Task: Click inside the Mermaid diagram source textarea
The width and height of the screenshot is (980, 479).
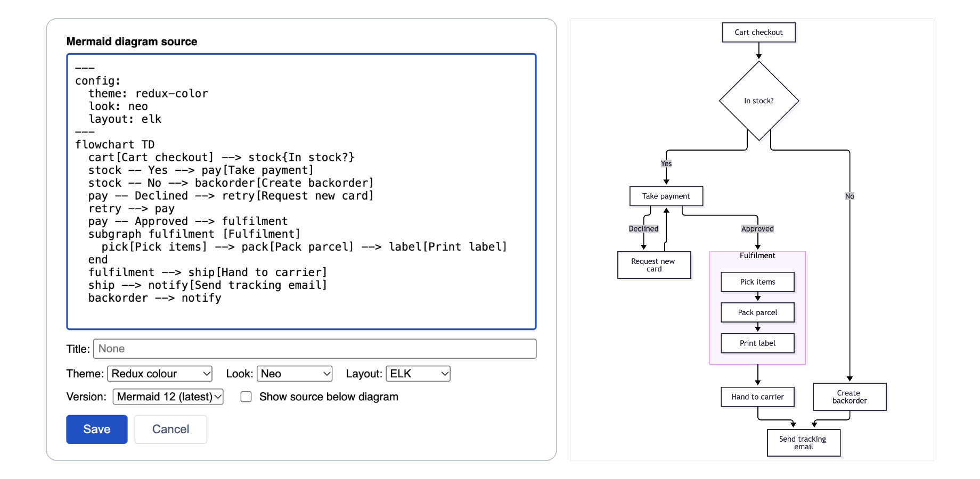Action: (x=301, y=192)
